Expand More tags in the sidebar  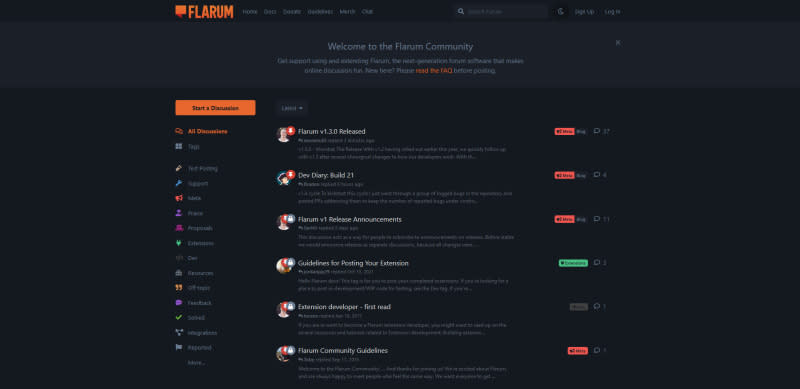(196, 363)
